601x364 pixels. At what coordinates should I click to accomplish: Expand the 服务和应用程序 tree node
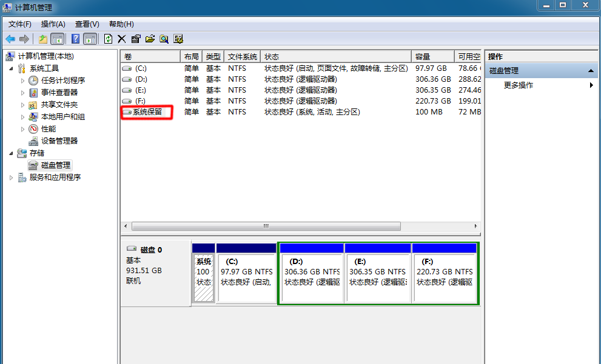12,177
